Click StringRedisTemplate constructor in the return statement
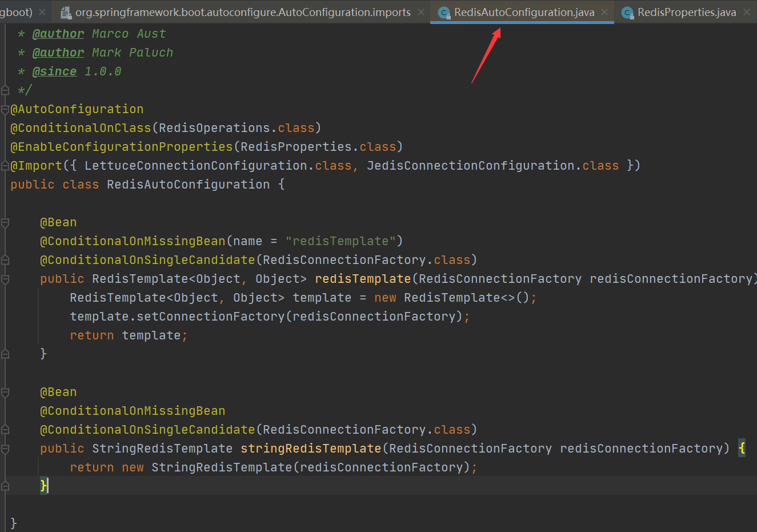The width and height of the screenshot is (757, 532). tap(222, 467)
